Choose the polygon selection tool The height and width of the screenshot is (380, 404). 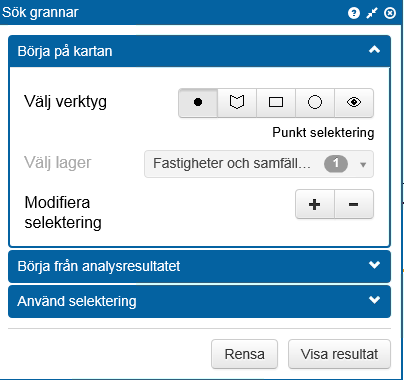pos(237,103)
